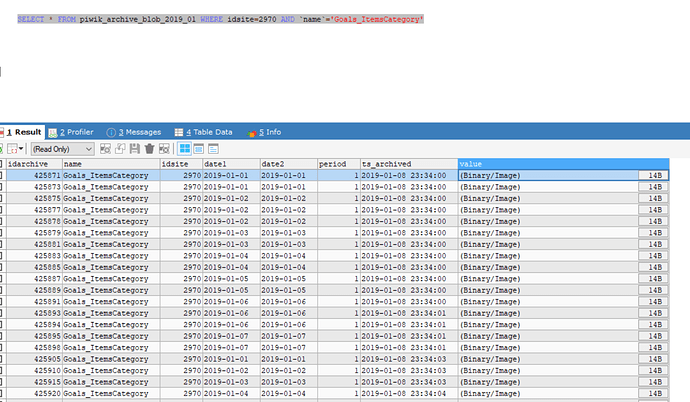690x402 pixels.
Task: Sort by the ts_archived column header
Action: (409, 164)
